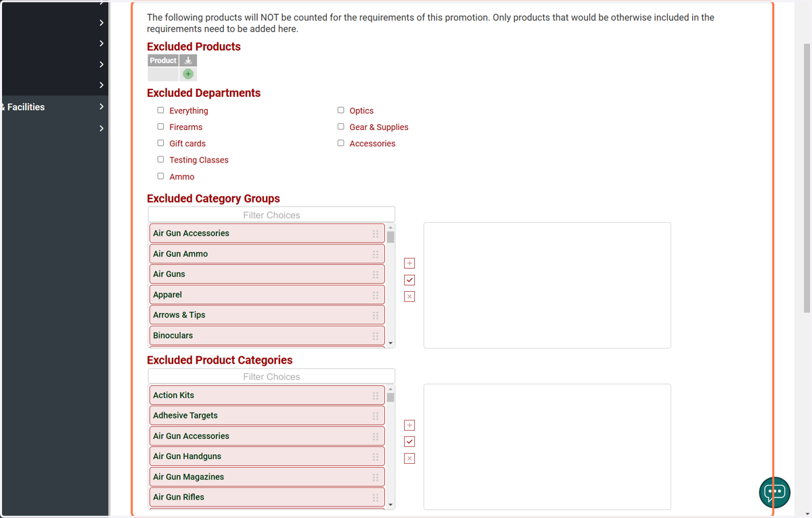This screenshot has height=518, width=812.
Task: Grab the drag handle on Air Guns
Action: [376, 274]
